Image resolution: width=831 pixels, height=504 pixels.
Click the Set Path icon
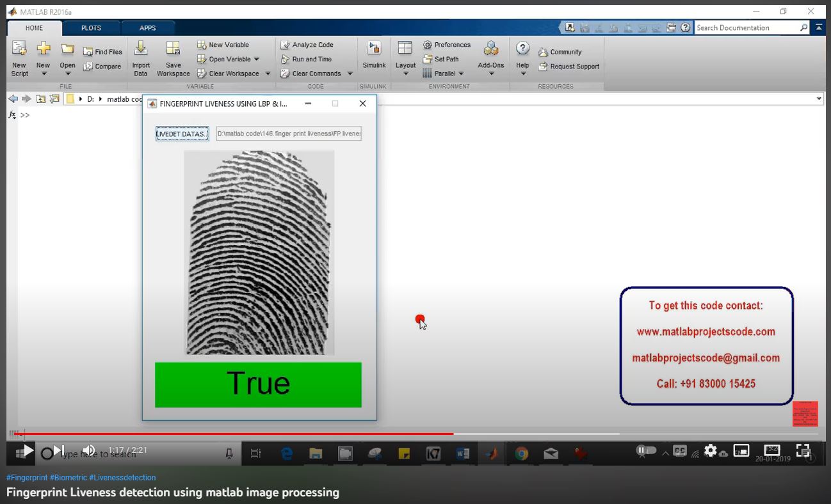coord(428,59)
